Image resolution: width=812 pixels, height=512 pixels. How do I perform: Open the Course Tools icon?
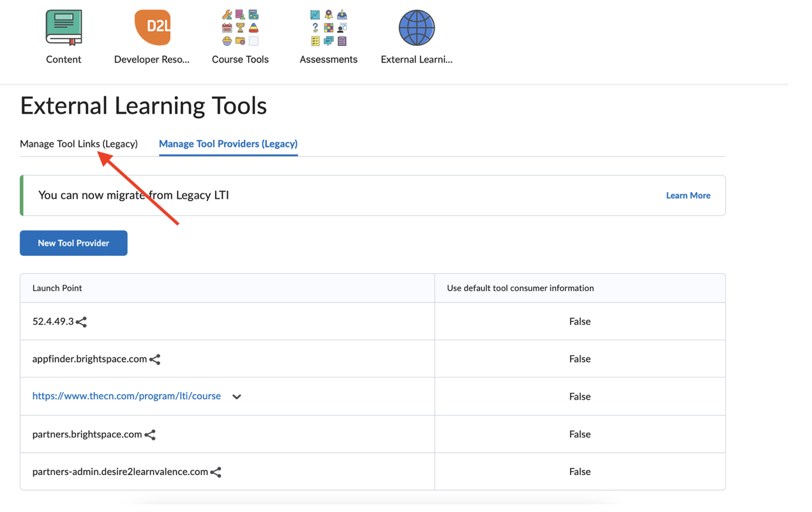pyautogui.click(x=240, y=28)
